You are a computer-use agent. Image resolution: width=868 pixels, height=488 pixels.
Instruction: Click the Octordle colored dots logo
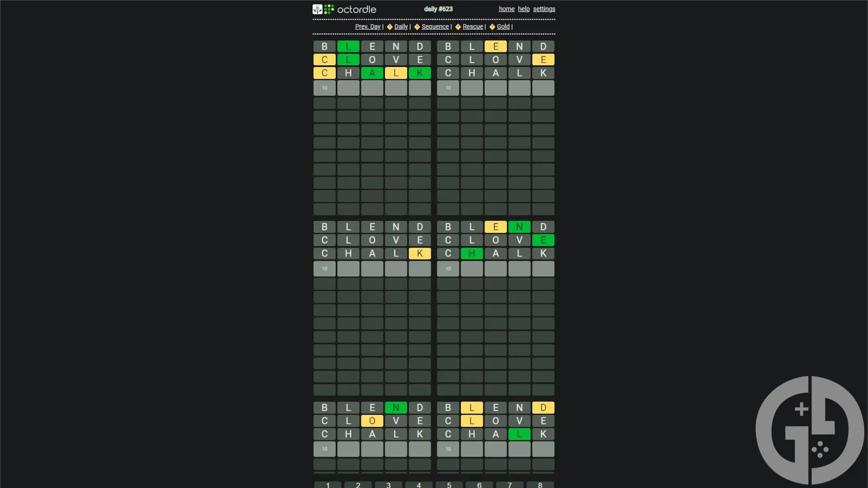[x=329, y=9]
